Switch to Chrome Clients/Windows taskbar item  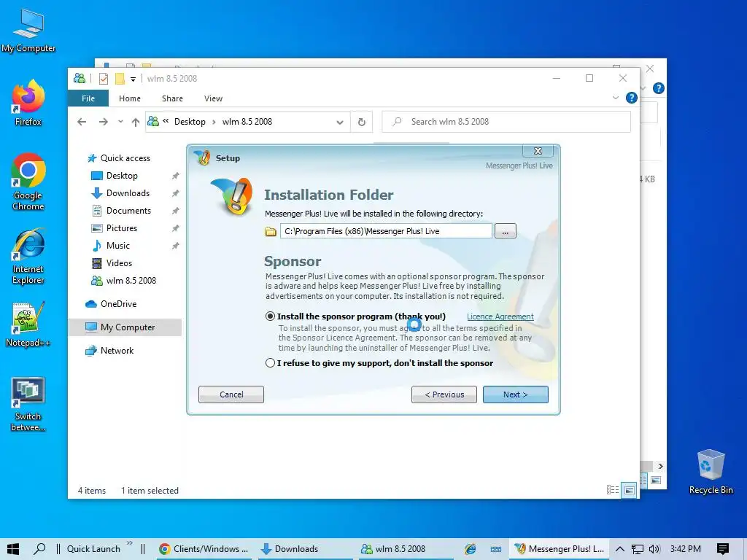(204, 549)
